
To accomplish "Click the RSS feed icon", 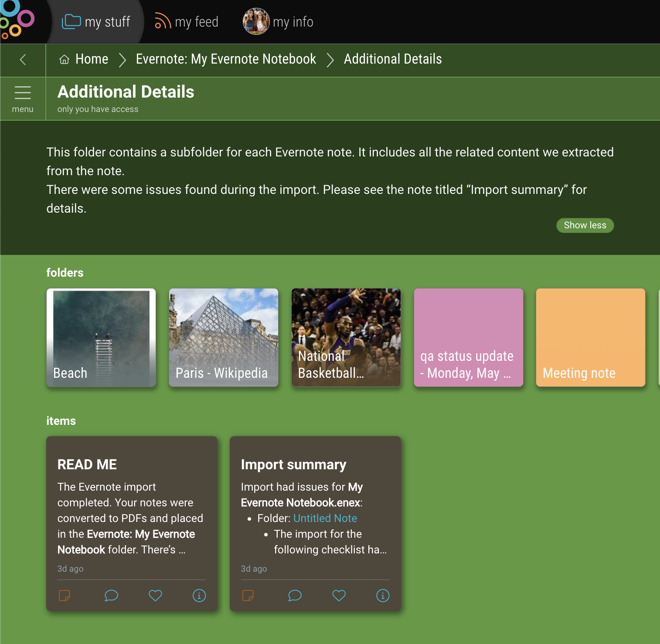I will (163, 21).
